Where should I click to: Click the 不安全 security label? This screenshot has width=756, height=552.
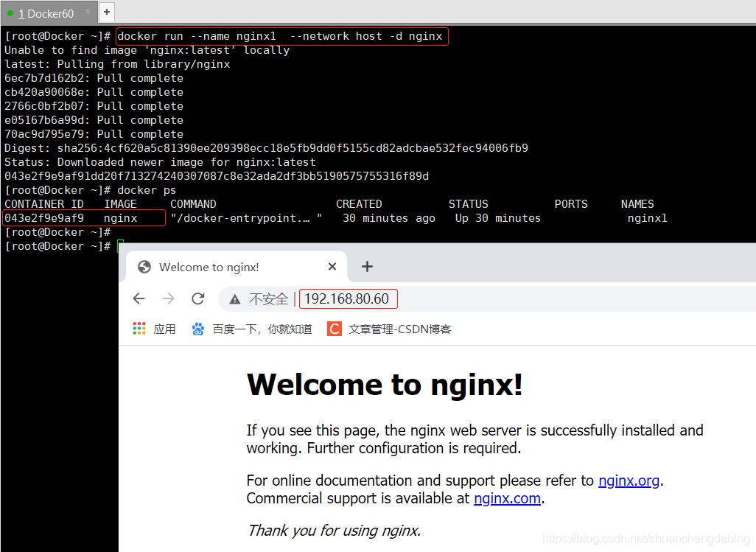pyautogui.click(x=268, y=299)
